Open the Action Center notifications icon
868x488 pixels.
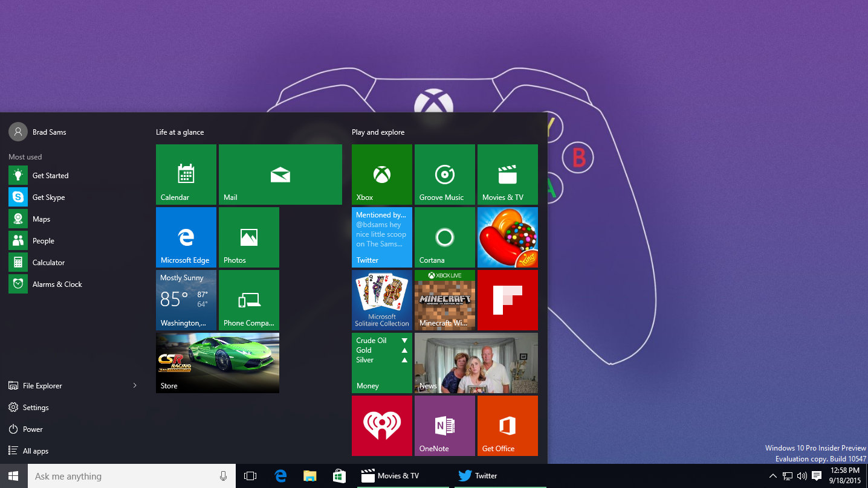(x=817, y=476)
